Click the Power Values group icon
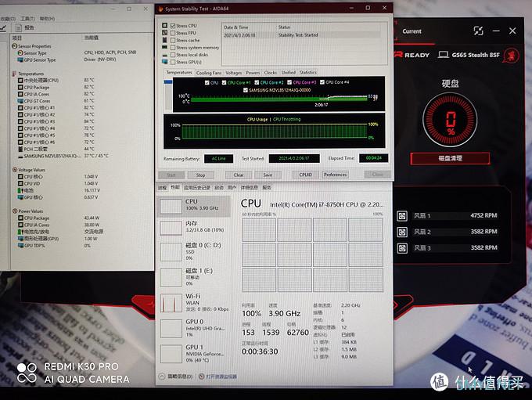Viewport: 532px width, 400px height. [x=15, y=211]
